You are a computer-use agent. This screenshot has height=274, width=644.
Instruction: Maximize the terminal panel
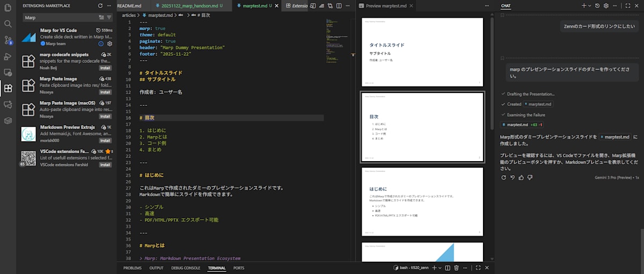[x=478, y=268]
